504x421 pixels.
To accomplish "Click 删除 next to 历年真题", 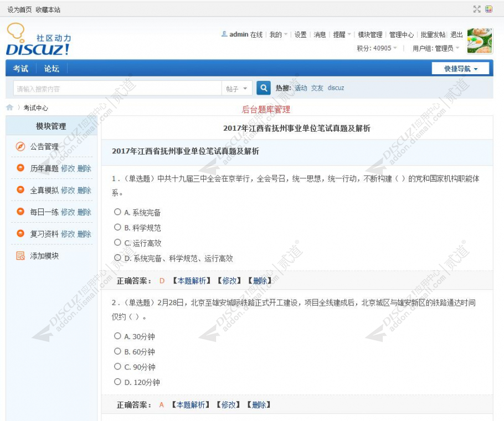I will (x=84, y=168).
